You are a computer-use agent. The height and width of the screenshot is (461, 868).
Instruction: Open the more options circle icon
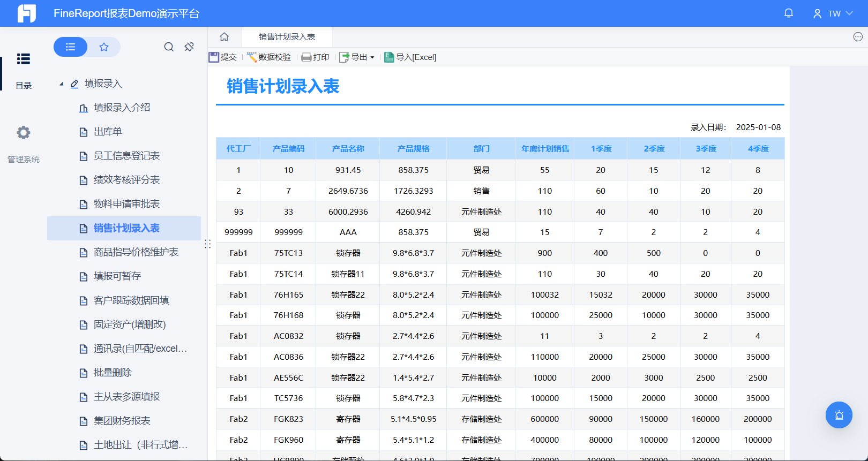point(857,37)
